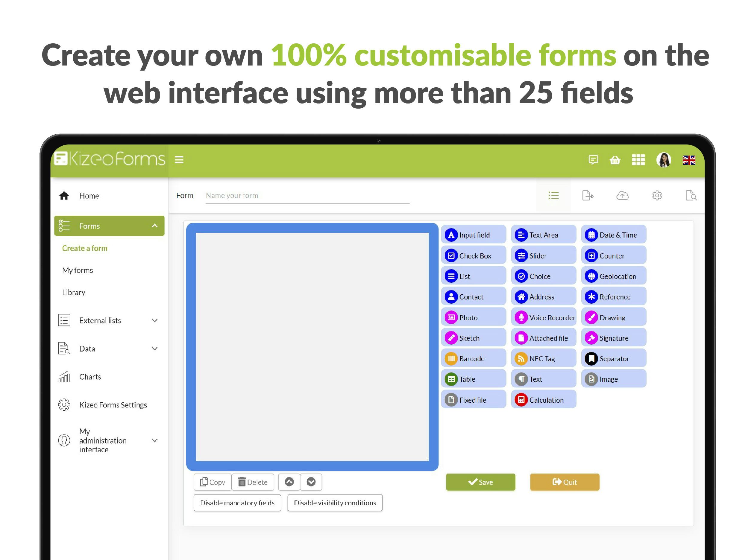The height and width of the screenshot is (560, 751).
Task: Open the apps grid in the top bar
Action: point(639,160)
